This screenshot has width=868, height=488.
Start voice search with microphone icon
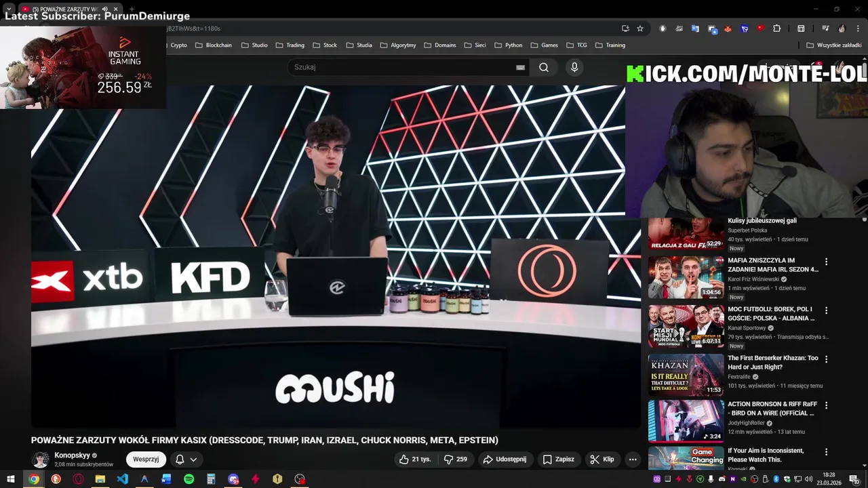point(574,67)
